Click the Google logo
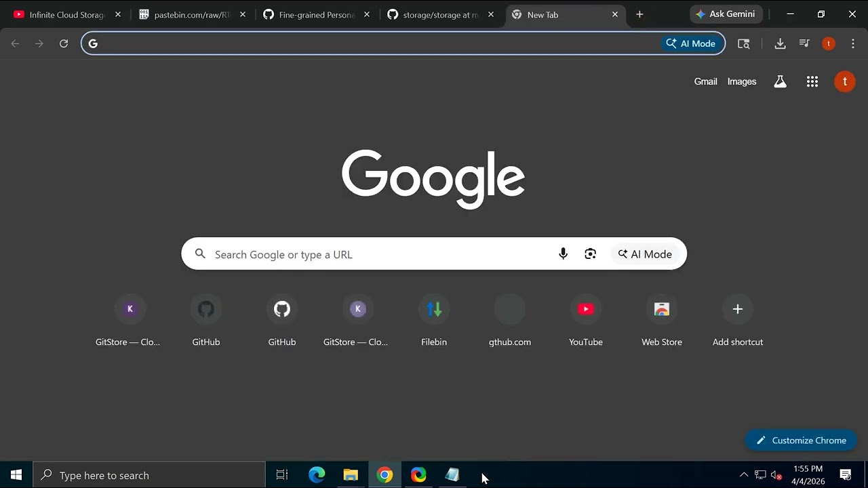868x488 pixels. [433, 179]
